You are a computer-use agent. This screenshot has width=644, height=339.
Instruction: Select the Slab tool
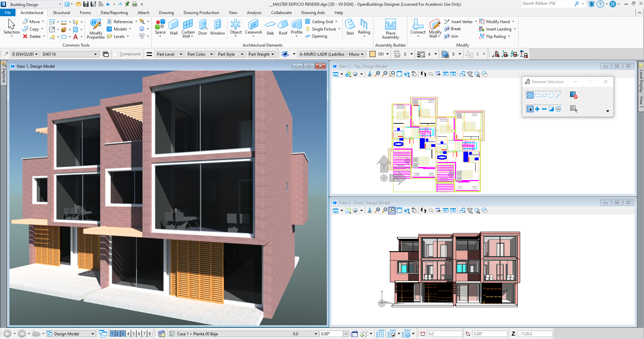tap(270, 28)
